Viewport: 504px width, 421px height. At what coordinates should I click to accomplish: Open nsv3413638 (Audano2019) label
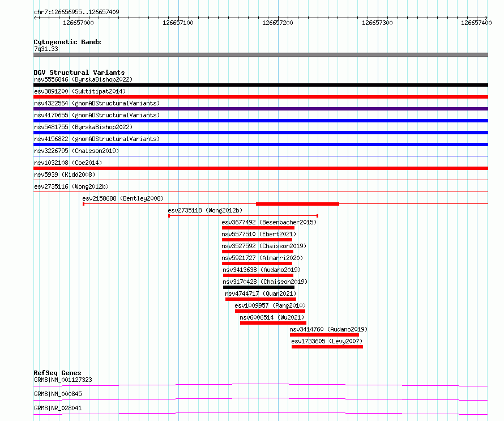262,270
